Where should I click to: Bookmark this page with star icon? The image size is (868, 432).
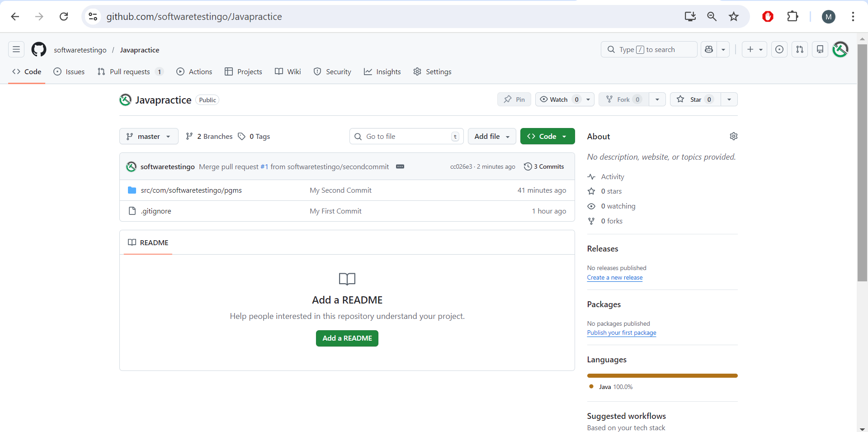click(733, 17)
